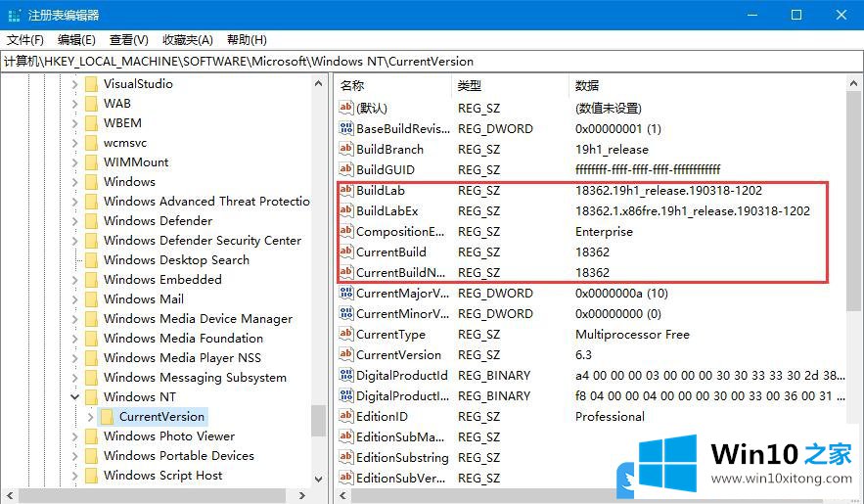The height and width of the screenshot is (504, 864).
Task: Open the 帮助(H) menu
Action: tap(247, 40)
